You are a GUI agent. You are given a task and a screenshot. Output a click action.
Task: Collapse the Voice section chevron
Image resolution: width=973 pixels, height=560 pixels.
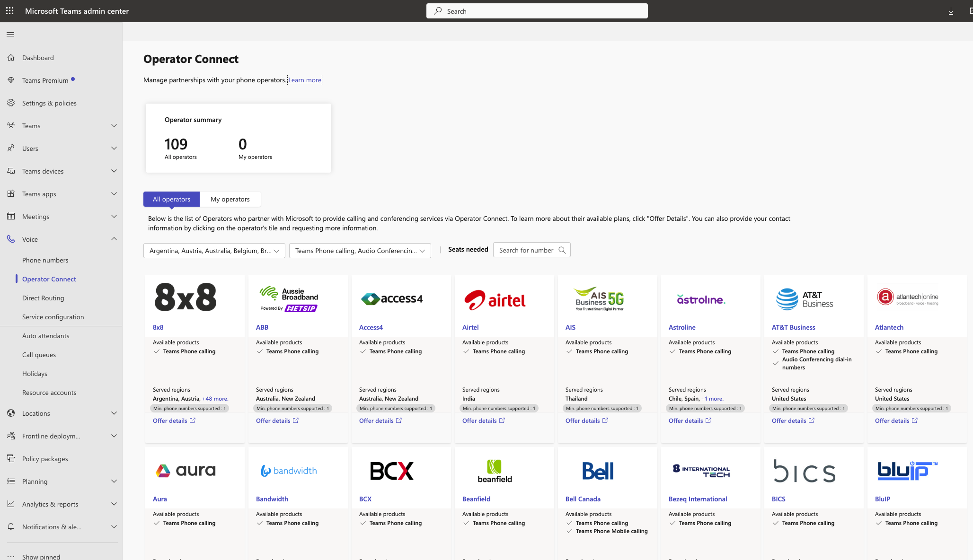click(114, 239)
